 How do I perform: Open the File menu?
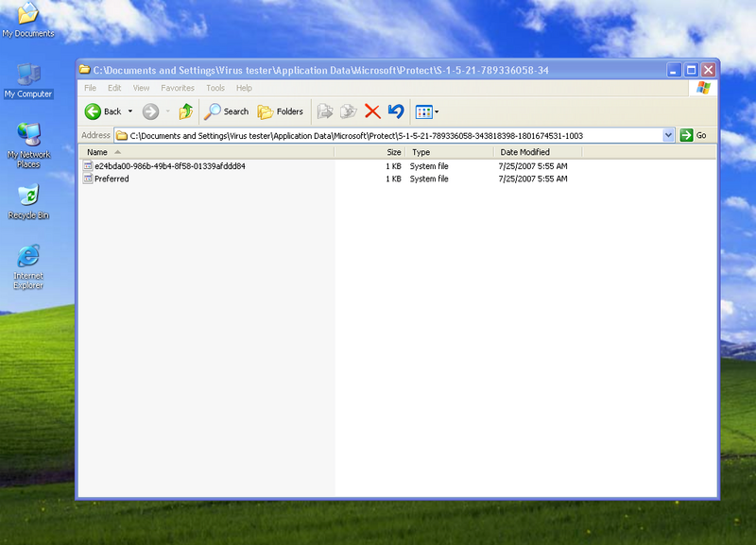click(x=90, y=88)
